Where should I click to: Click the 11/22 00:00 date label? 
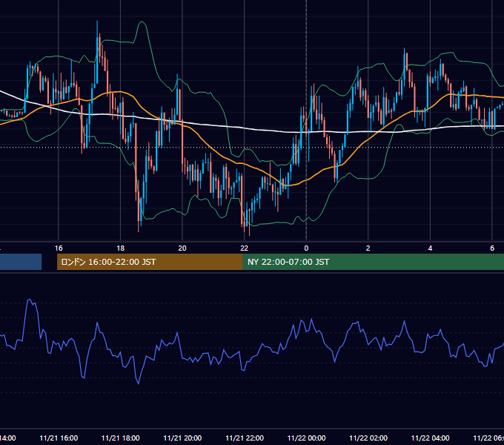tap(306, 438)
